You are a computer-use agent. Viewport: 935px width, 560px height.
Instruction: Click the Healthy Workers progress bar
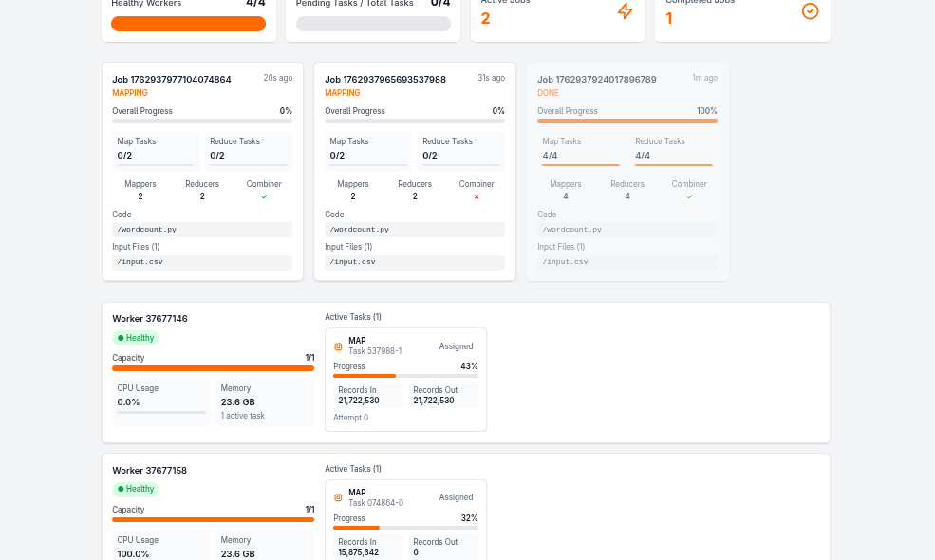pos(188,24)
